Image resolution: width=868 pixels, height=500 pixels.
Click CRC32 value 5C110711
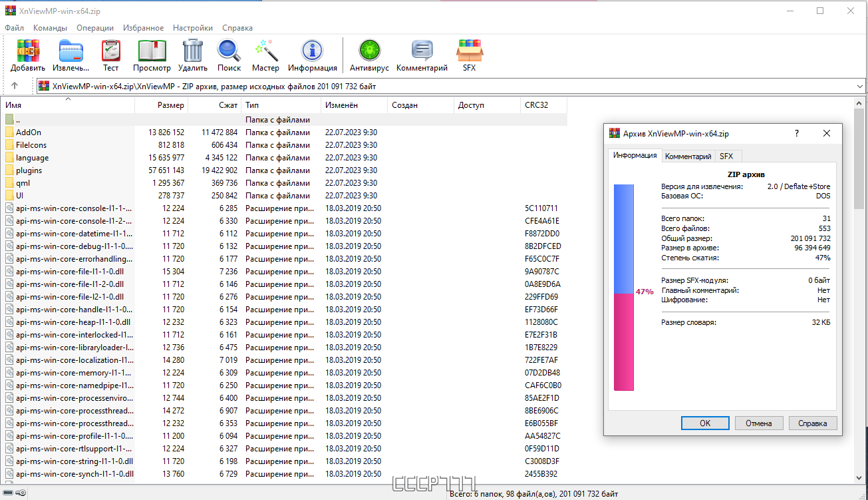tap(541, 208)
